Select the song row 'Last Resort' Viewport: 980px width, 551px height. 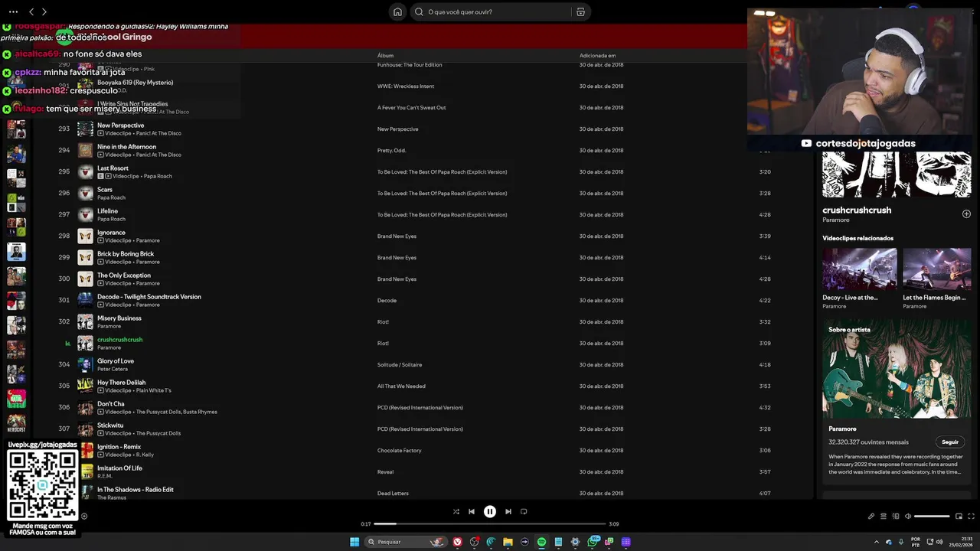click(x=421, y=171)
